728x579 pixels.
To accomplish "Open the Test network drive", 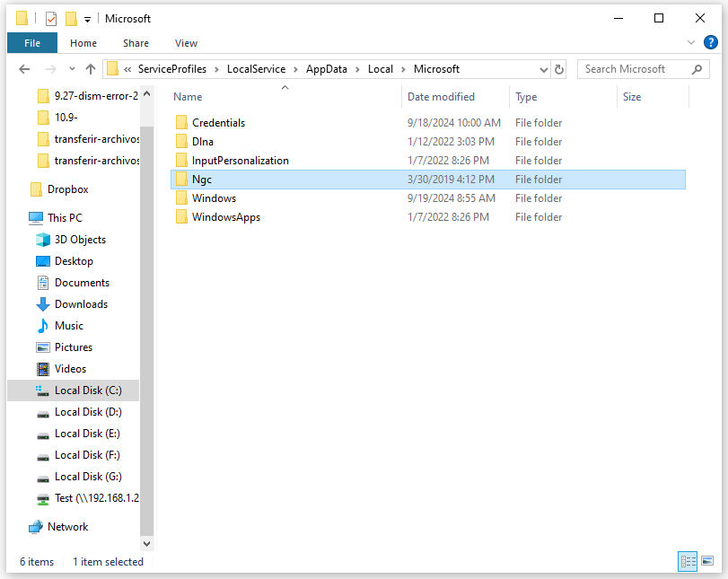I will tap(87, 498).
